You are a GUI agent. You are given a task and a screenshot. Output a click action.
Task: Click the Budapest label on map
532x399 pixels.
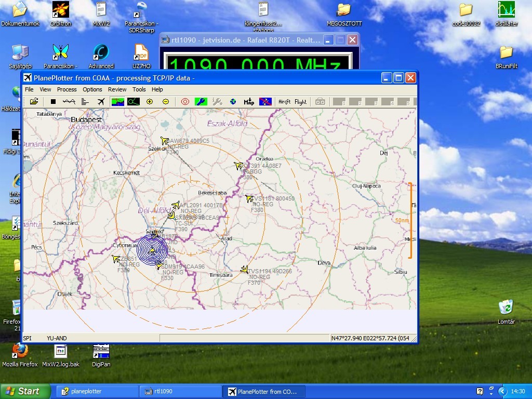tap(86, 120)
